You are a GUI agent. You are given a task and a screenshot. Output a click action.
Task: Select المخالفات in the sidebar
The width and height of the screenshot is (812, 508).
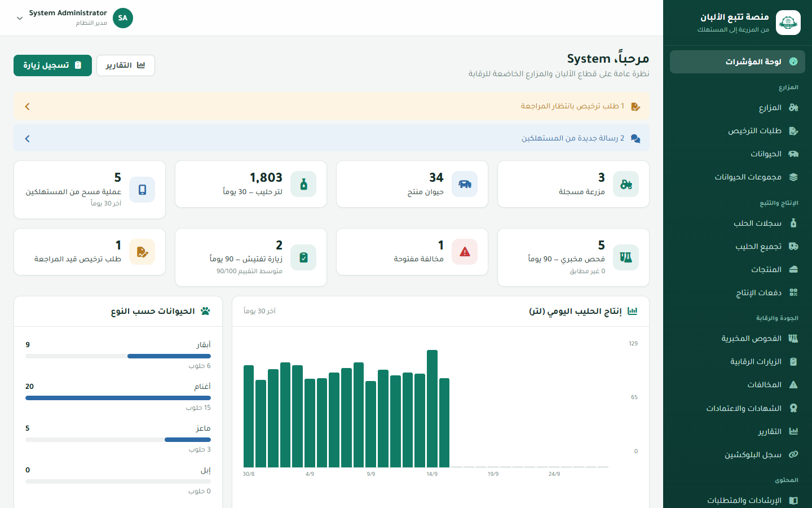point(738,385)
